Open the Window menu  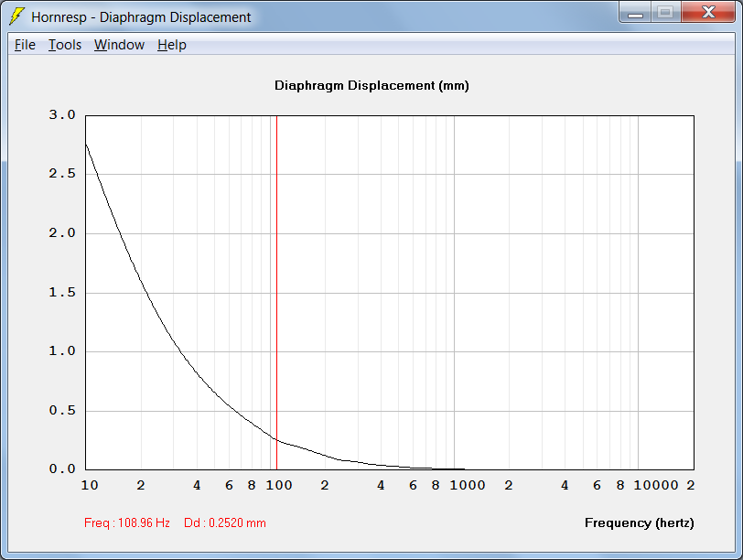119,45
